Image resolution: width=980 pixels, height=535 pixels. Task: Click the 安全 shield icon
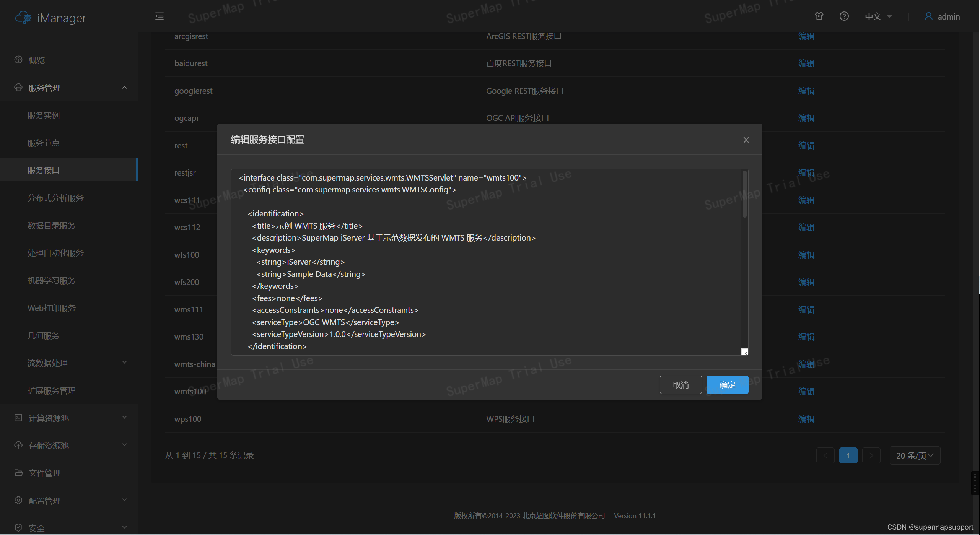pos(18,528)
